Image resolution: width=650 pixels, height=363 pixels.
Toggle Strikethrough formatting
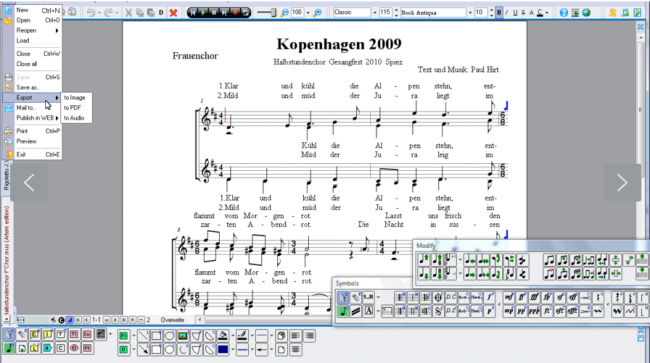click(523, 13)
